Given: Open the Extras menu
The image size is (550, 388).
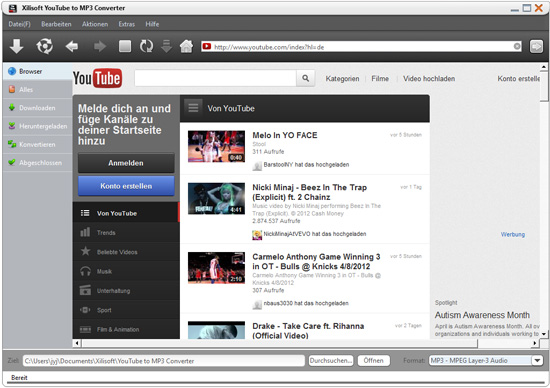Looking at the screenshot, I should (x=127, y=24).
